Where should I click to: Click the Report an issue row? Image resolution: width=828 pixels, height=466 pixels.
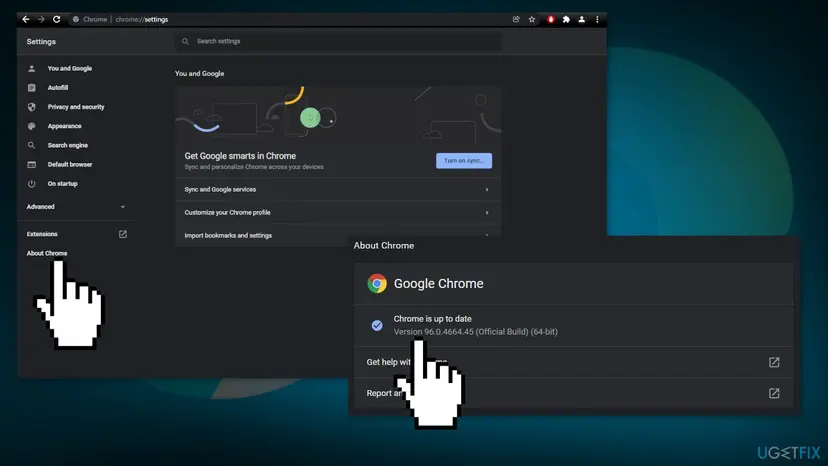click(x=573, y=393)
